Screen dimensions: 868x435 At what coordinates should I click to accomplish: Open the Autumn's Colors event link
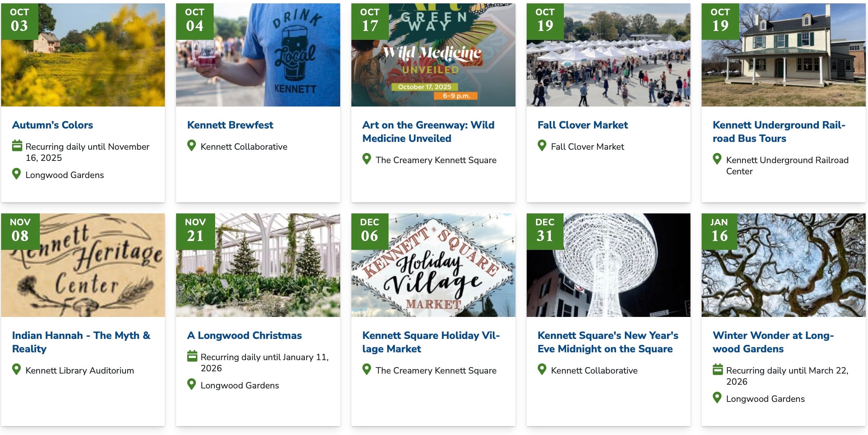52,125
